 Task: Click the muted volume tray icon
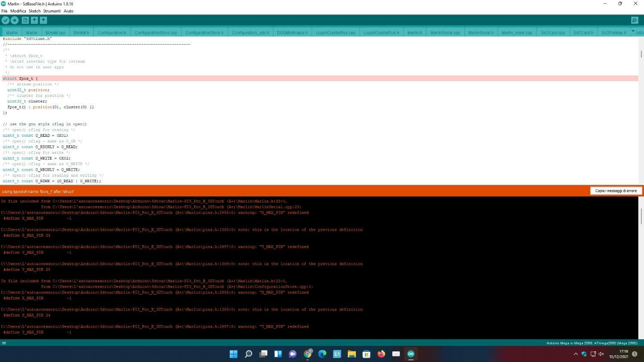(601, 354)
